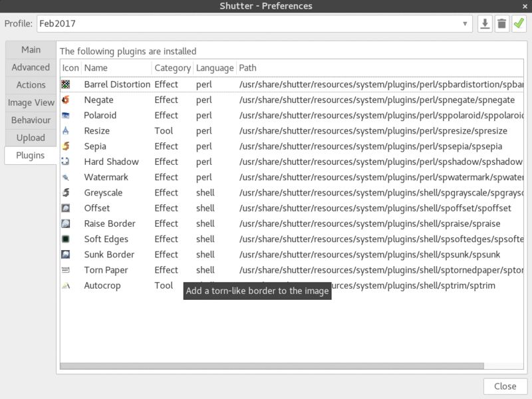Viewport: 532px width, 399px height.
Task: Click the spresize plugin path
Action: tap(373, 131)
